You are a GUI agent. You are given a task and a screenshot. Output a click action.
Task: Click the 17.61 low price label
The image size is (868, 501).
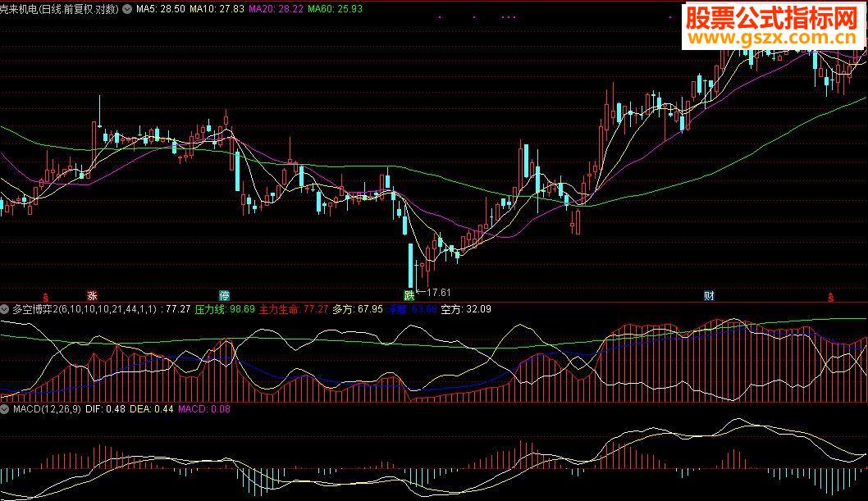[439, 293]
